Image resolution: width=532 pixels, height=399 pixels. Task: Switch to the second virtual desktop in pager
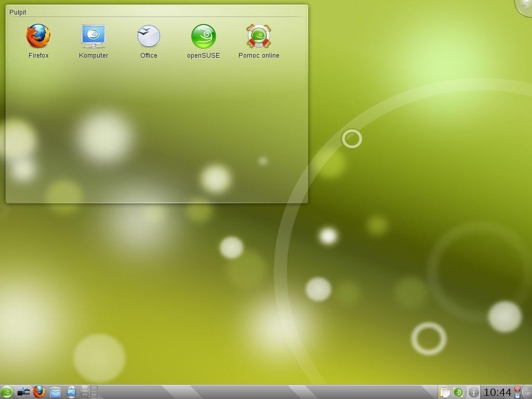coord(94,389)
